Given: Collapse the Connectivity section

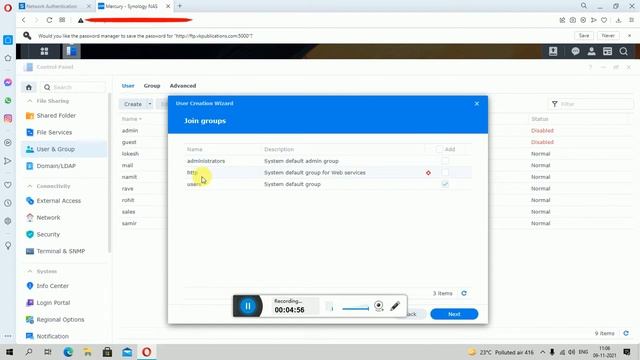Looking at the screenshot, I should (29, 186).
